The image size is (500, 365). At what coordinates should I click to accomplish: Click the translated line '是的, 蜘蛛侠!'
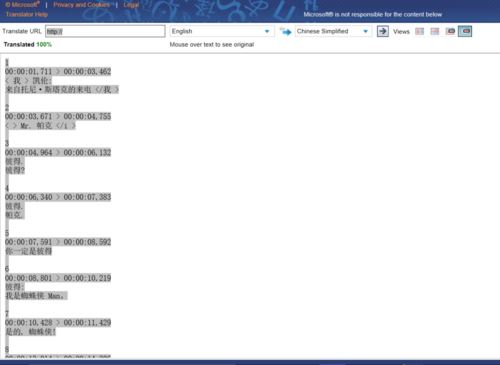31,331
